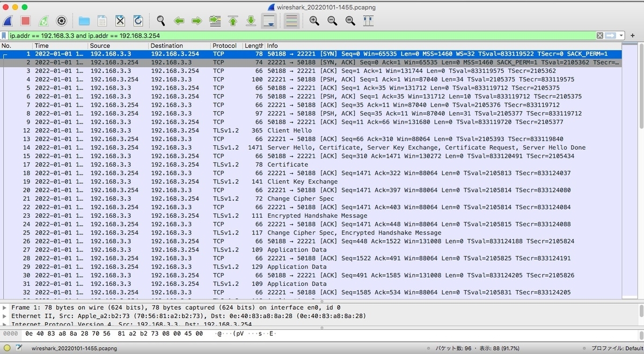Toggle auto-scroll during live capture
644x354 pixels.
(x=269, y=20)
